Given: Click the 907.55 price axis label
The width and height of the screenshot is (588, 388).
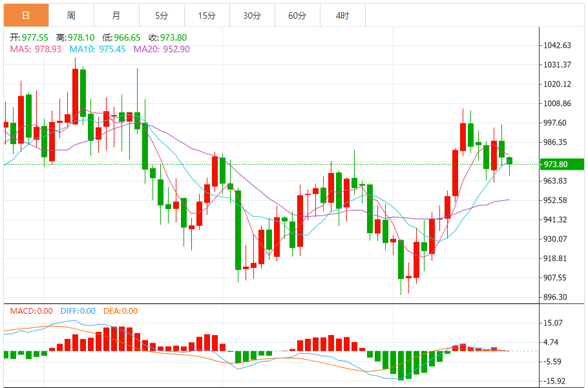Looking at the screenshot, I should click(x=556, y=278).
